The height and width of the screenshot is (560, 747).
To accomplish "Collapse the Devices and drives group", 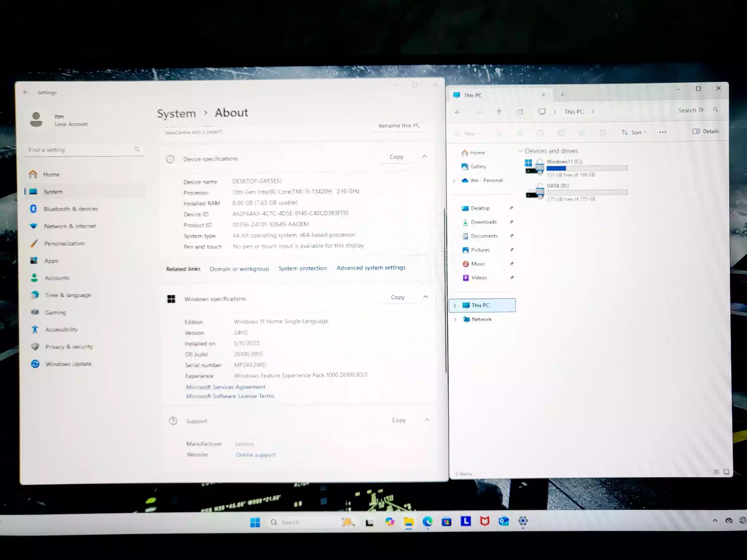I will pos(520,151).
